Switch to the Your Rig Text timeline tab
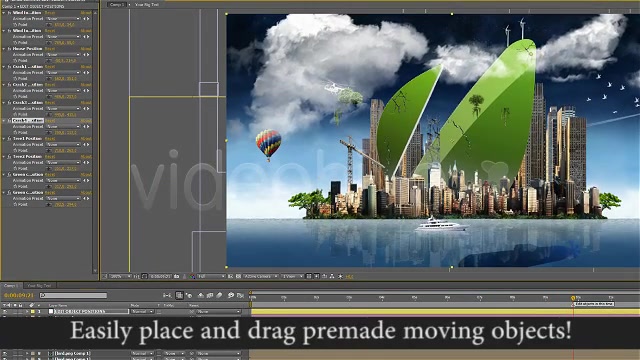Image resolution: width=640 pixels, height=360 pixels. (39, 286)
